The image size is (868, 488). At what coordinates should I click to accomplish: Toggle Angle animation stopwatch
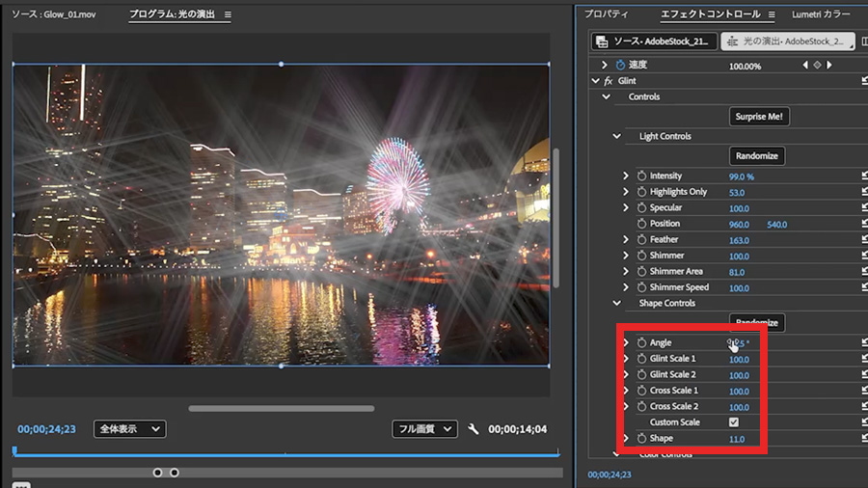[x=641, y=342]
